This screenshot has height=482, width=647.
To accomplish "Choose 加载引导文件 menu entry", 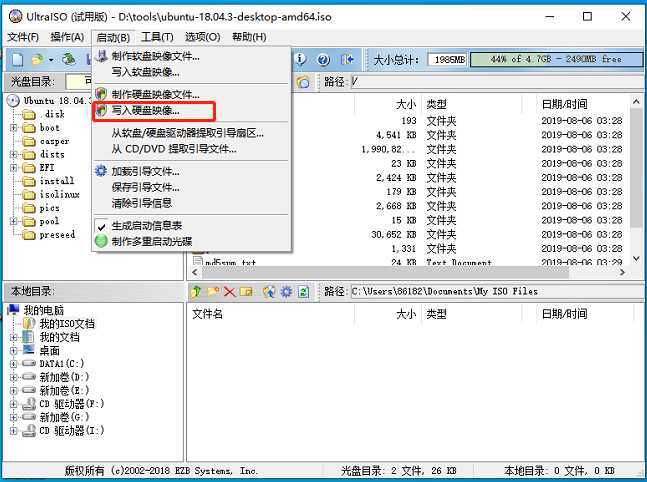I will (x=192, y=171).
